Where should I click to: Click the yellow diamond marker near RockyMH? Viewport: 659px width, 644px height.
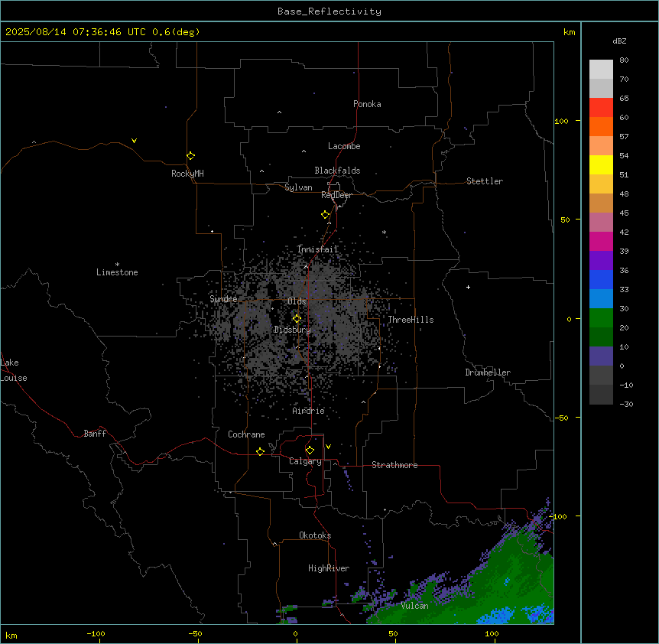190,156
